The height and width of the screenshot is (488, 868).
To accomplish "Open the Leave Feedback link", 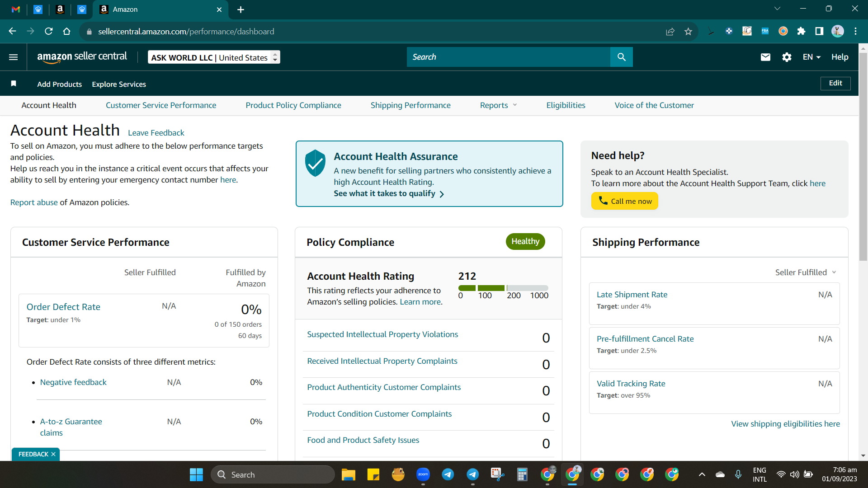I will [x=156, y=133].
